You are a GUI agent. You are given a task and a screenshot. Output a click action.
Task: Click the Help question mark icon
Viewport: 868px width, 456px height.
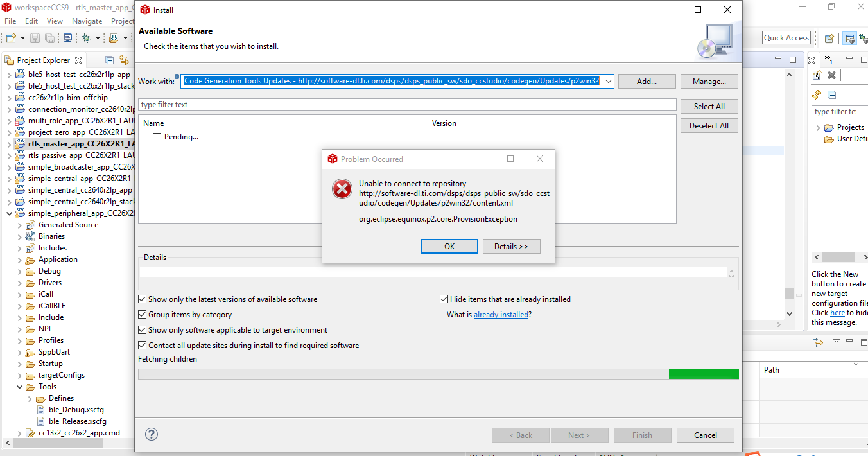(152, 435)
